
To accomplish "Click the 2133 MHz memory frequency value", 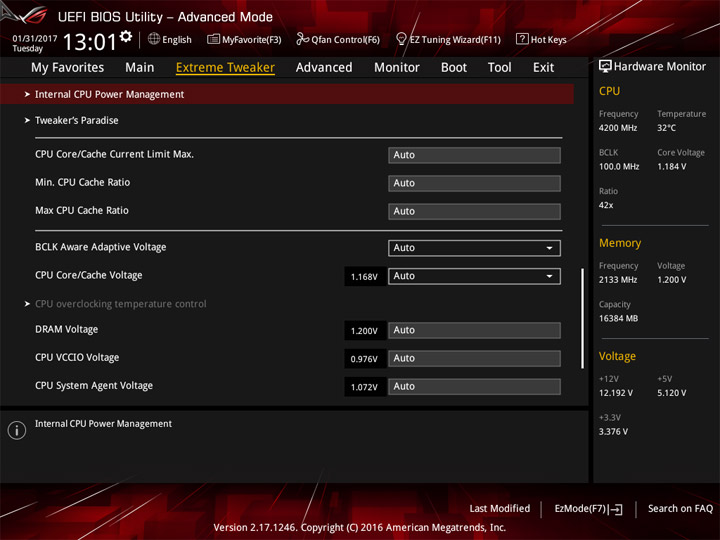I will [x=618, y=280].
